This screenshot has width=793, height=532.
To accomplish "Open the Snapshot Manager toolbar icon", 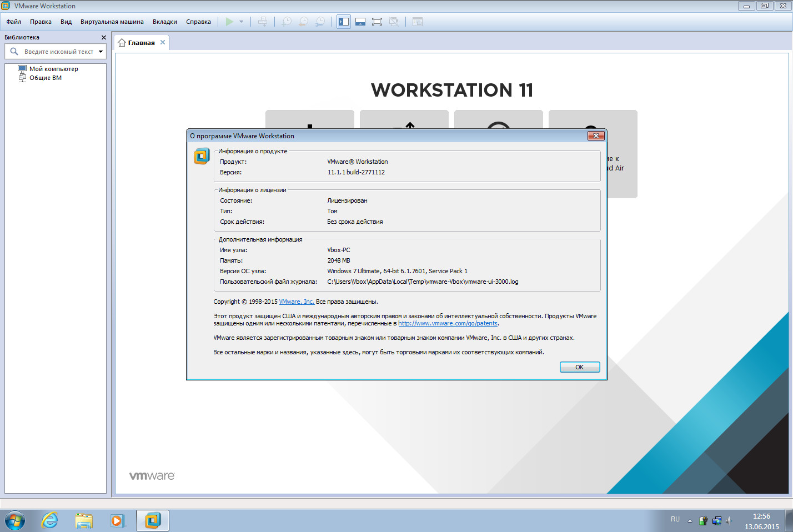I will coord(320,22).
